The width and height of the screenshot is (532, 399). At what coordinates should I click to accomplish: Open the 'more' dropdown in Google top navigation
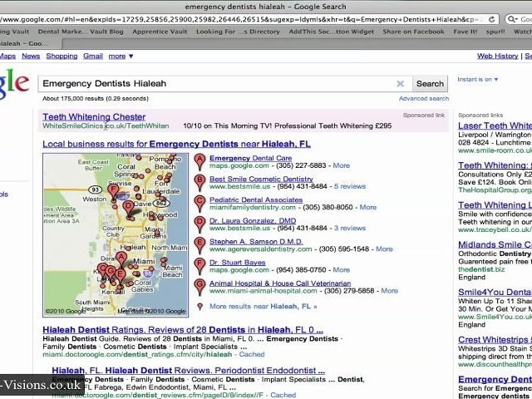[x=121, y=56]
